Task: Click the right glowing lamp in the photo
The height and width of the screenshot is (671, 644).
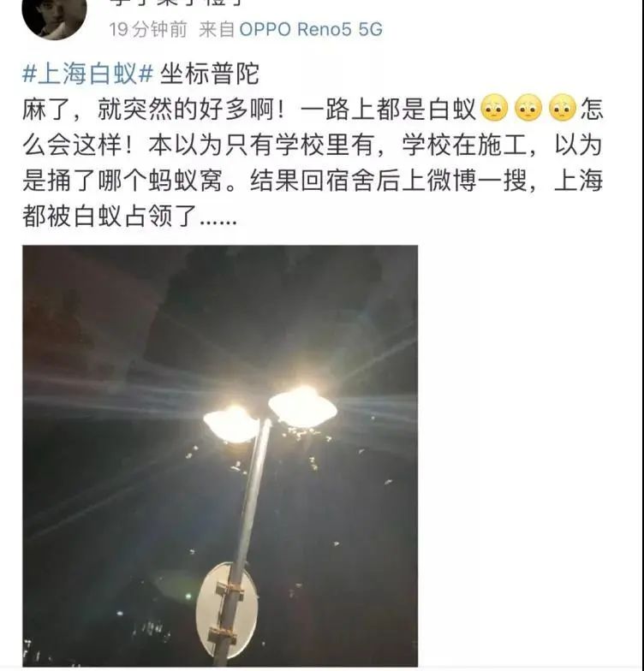Action: coord(303,407)
